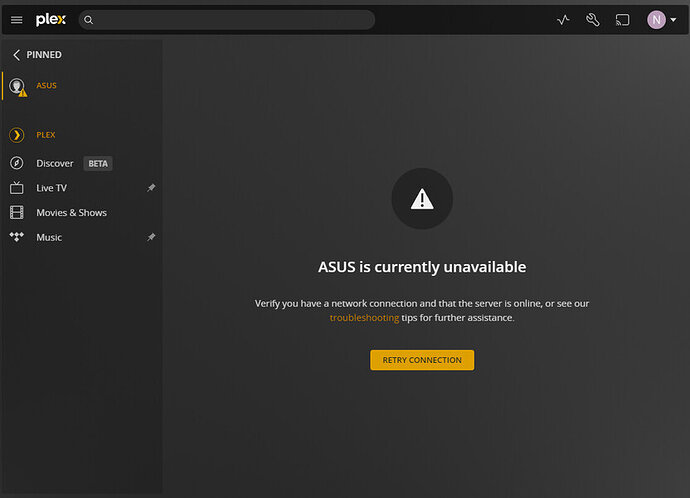Expand the account dropdown arrow
This screenshot has width=690, height=498.
[x=673, y=20]
